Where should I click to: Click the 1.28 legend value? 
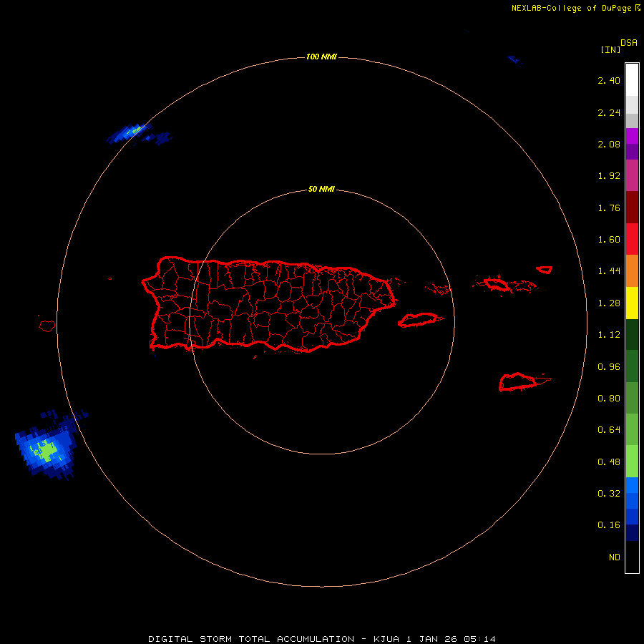coord(609,303)
